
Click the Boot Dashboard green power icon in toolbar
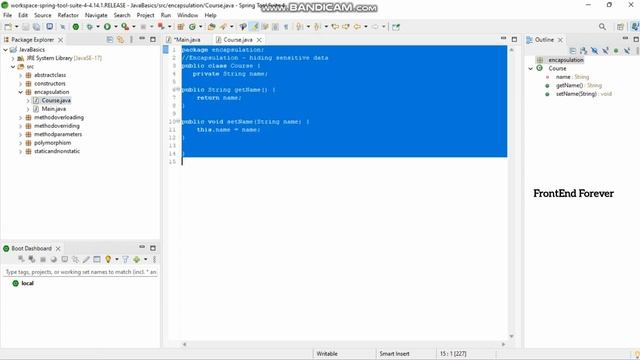(x=76, y=27)
